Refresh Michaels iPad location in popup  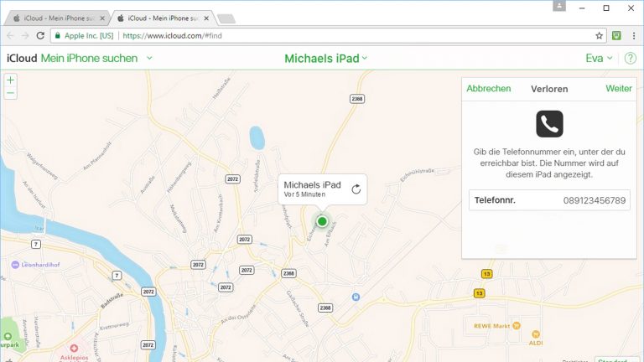(x=356, y=189)
